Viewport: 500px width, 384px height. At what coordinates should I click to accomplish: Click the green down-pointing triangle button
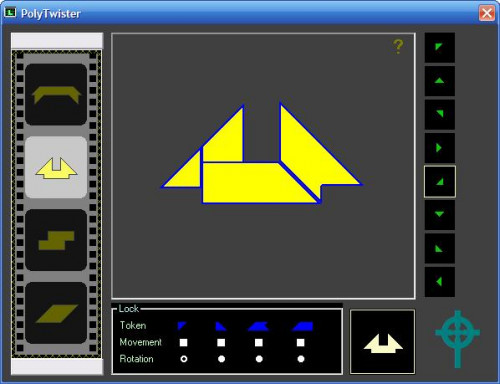click(x=440, y=215)
